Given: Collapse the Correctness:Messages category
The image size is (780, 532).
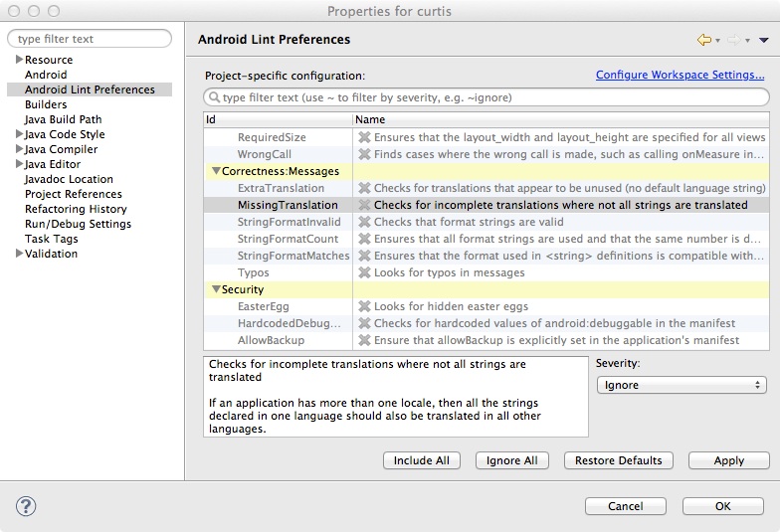Looking at the screenshot, I should tap(216, 171).
